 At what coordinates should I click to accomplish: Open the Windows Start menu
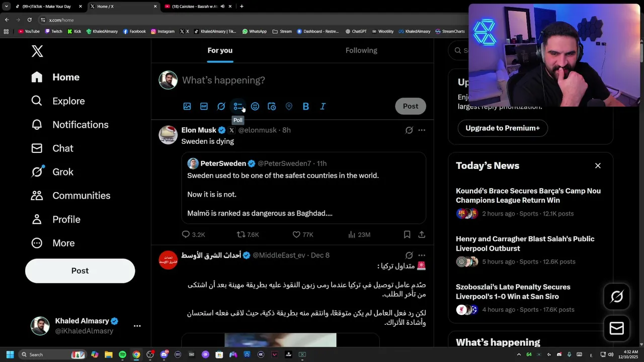[x=10, y=354]
